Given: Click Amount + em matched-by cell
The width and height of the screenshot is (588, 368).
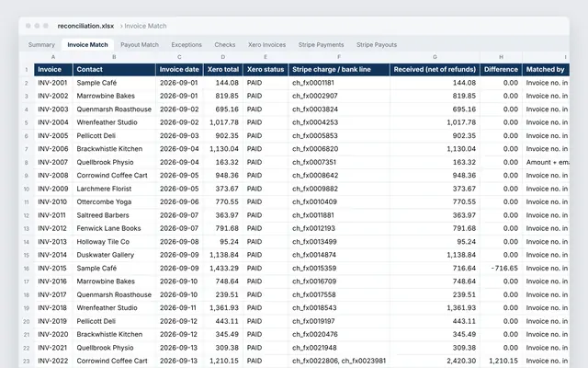Looking at the screenshot, I should pyautogui.click(x=546, y=163).
